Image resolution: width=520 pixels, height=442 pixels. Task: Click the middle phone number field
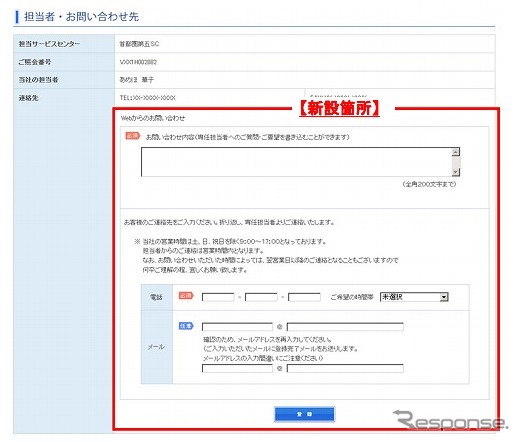[x=261, y=297]
